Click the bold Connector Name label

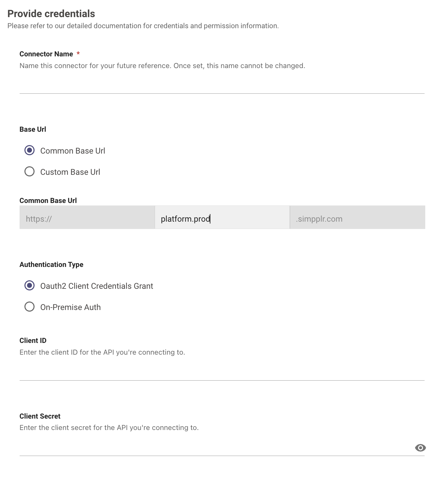point(46,54)
